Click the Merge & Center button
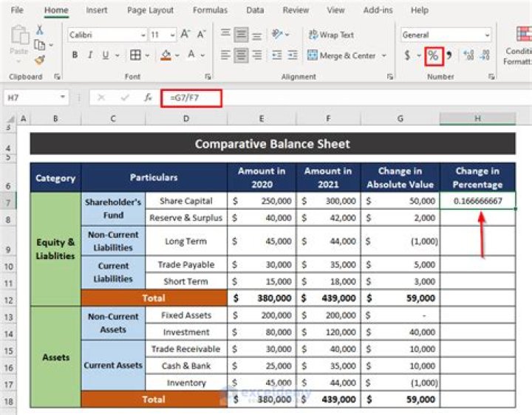 click(x=341, y=55)
